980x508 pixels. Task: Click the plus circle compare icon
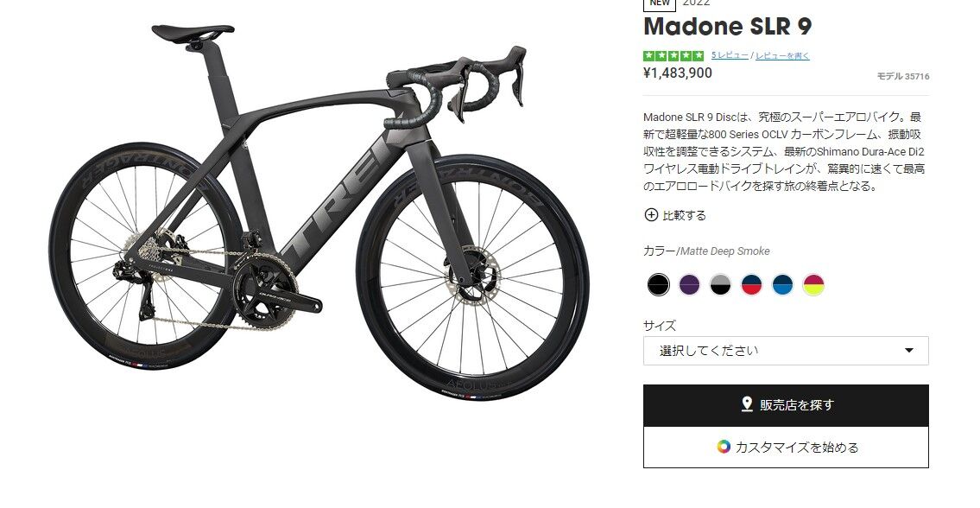pyautogui.click(x=651, y=215)
